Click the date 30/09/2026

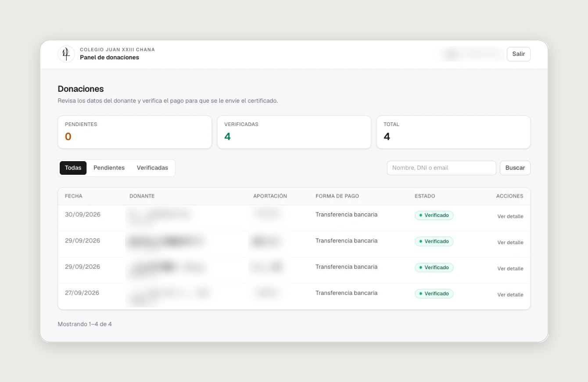click(x=82, y=215)
